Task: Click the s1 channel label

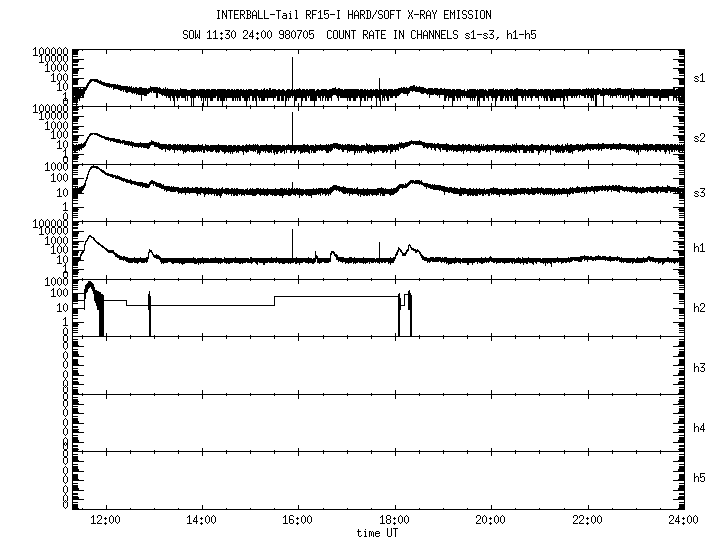Action: pos(700,78)
